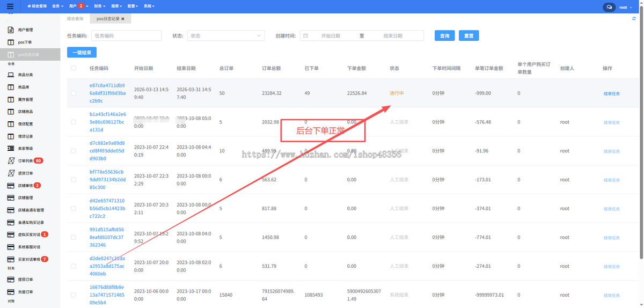Open 系统客服对话 in the sidebar
Screen dimensions: 644x308
click(x=30, y=247)
